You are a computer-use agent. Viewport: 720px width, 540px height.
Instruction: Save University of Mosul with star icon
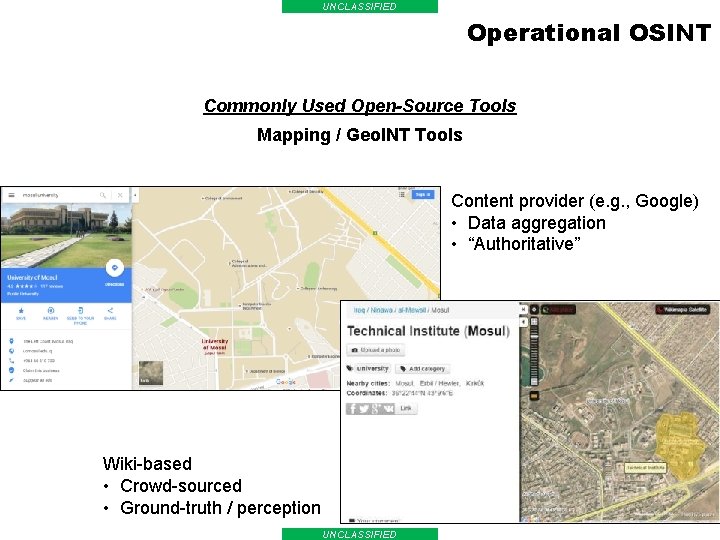[x=21, y=313]
